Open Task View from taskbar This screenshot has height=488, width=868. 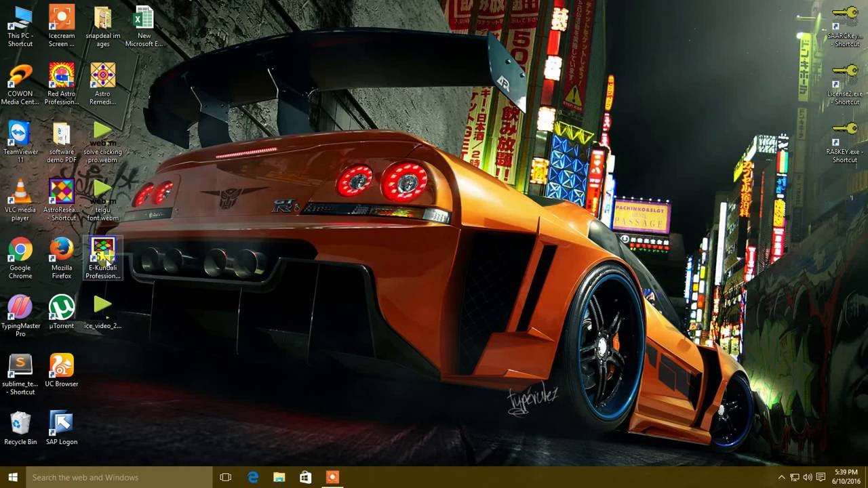tap(226, 477)
